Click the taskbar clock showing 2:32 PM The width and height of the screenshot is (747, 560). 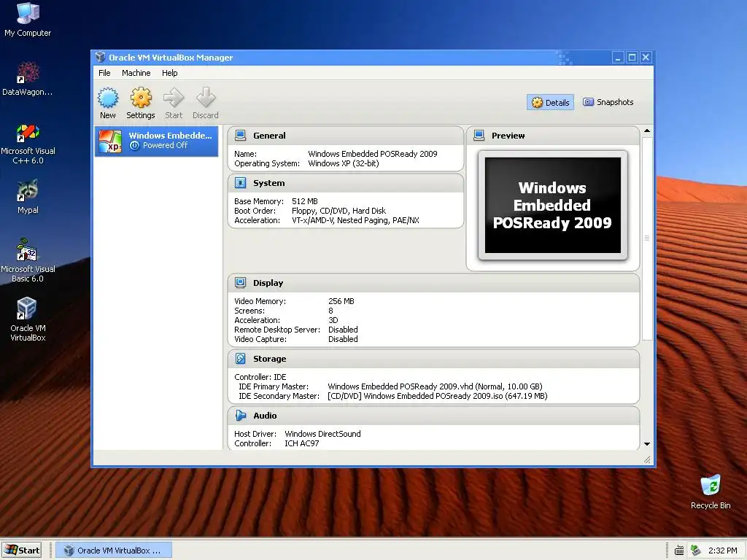pos(723,551)
